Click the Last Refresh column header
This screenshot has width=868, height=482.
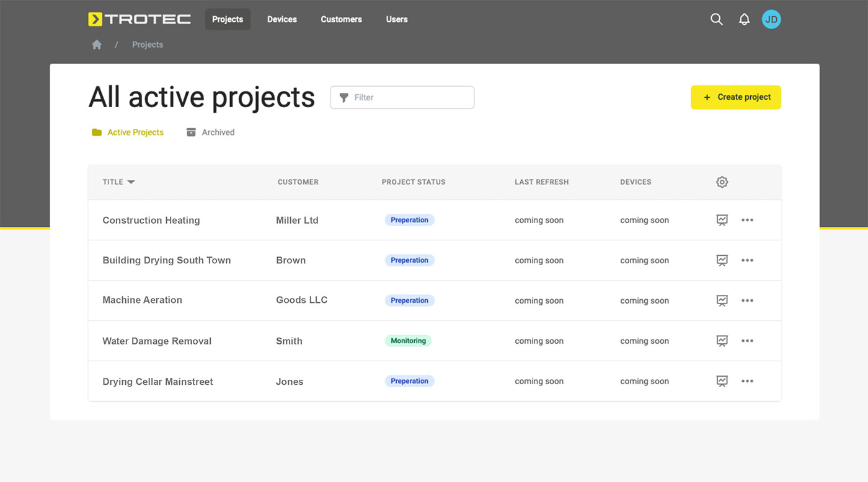542,182
